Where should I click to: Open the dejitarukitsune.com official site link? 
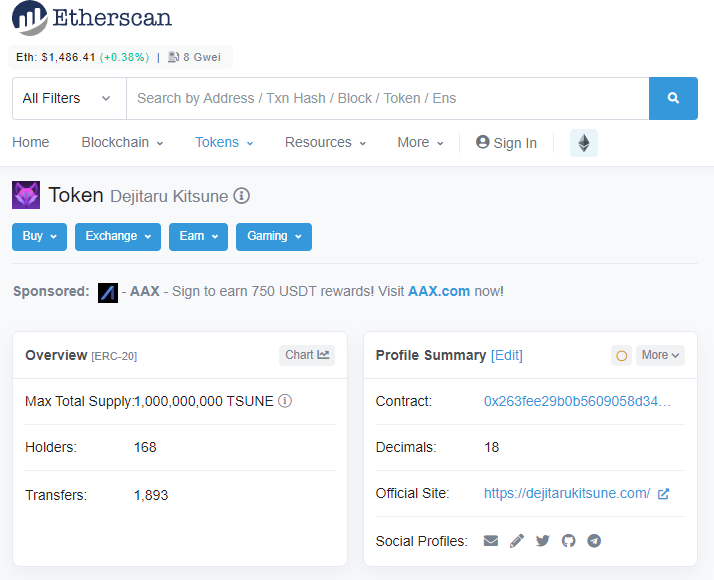coord(567,494)
